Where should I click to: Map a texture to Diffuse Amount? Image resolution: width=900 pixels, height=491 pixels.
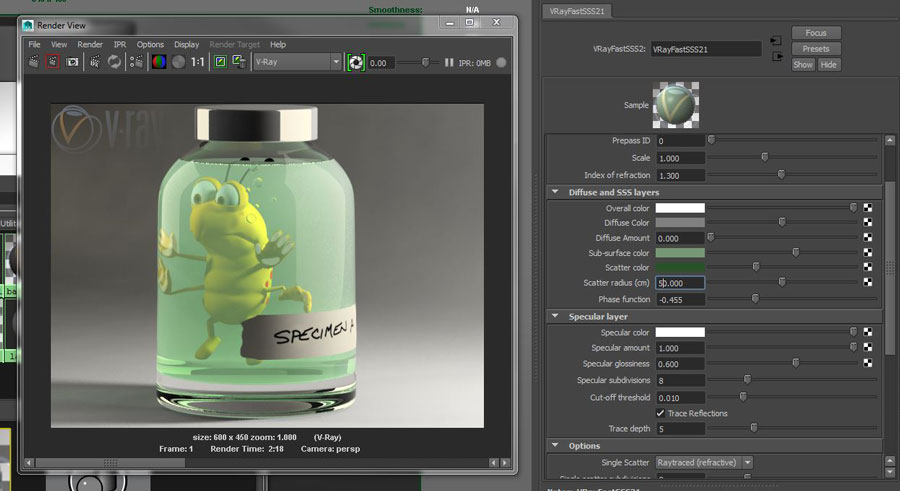[867, 237]
